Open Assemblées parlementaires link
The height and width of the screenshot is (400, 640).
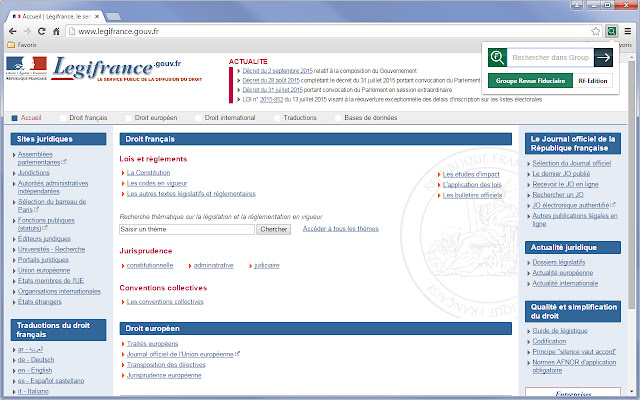click(x=39, y=158)
